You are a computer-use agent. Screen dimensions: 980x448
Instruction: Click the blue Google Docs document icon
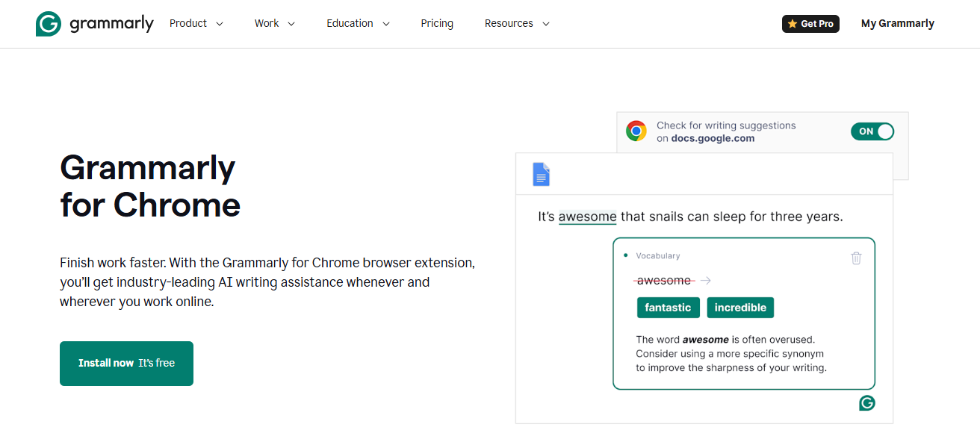click(x=541, y=174)
